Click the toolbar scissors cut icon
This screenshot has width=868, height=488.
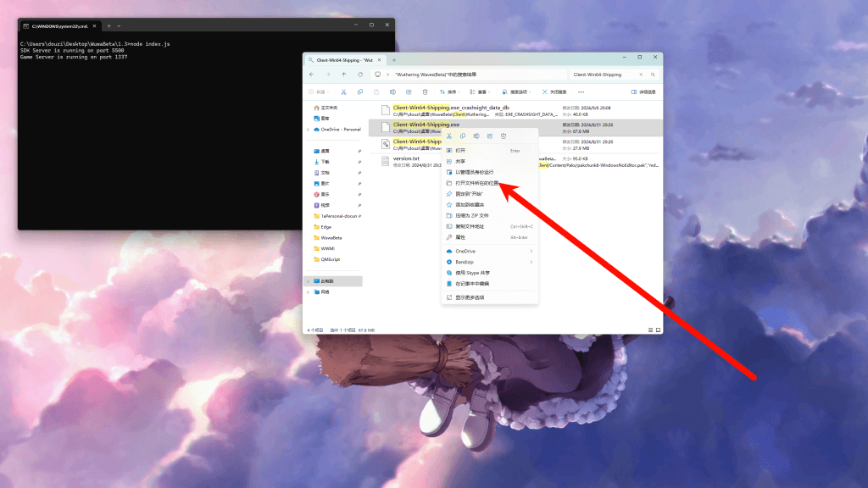[x=343, y=91]
